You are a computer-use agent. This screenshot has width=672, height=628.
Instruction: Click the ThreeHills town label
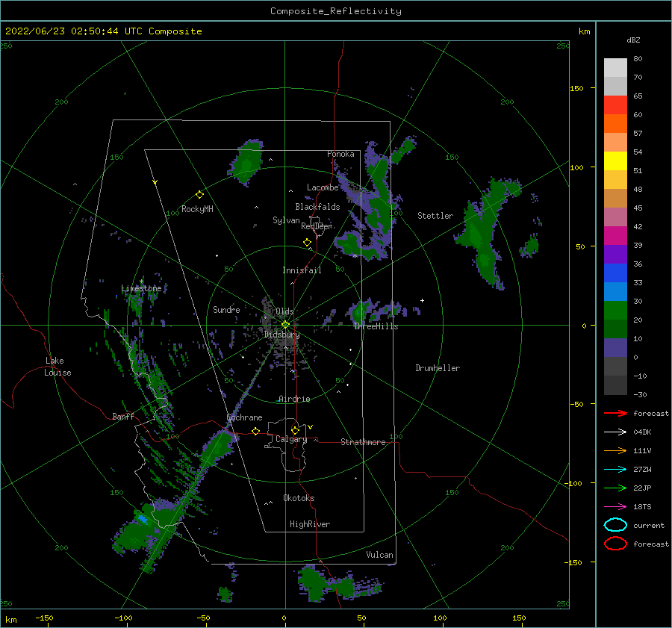click(x=376, y=326)
